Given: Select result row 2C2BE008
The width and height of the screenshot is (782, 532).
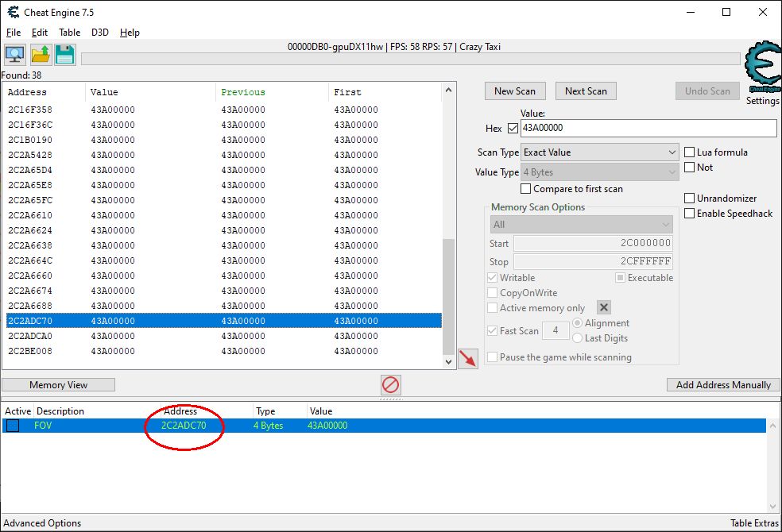Looking at the screenshot, I should click(x=224, y=351).
